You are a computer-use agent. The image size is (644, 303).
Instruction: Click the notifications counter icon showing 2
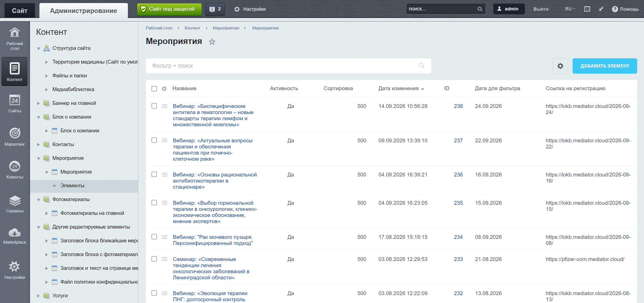215,9
